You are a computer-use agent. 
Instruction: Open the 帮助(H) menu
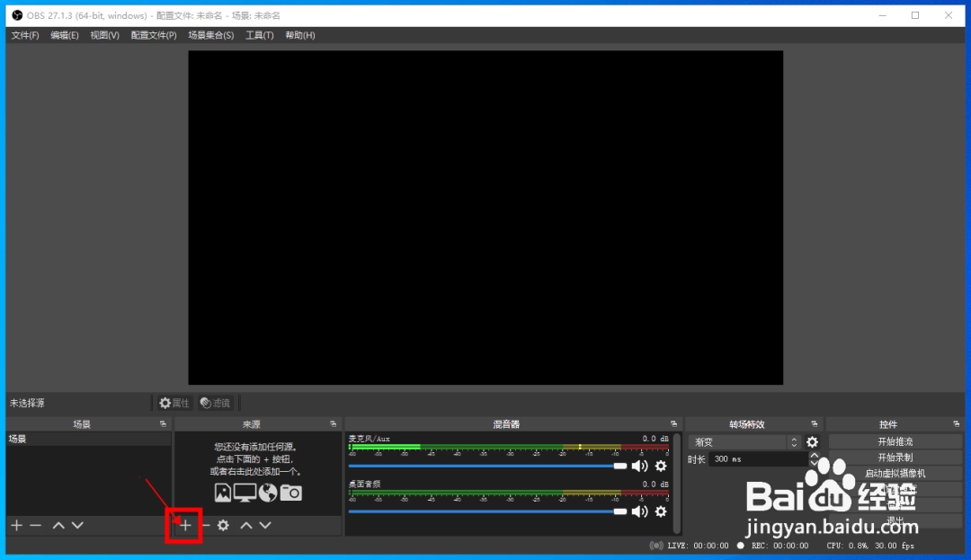300,35
